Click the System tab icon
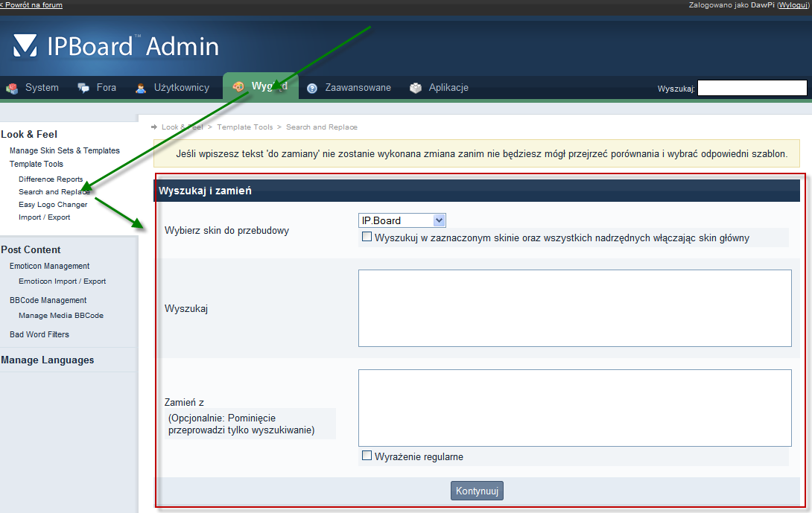 [x=12, y=88]
